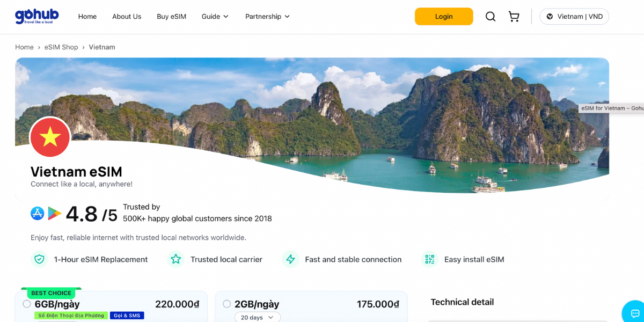
Task: Open the eSIM Shop breadcrumb link
Action: tap(61, 47)
